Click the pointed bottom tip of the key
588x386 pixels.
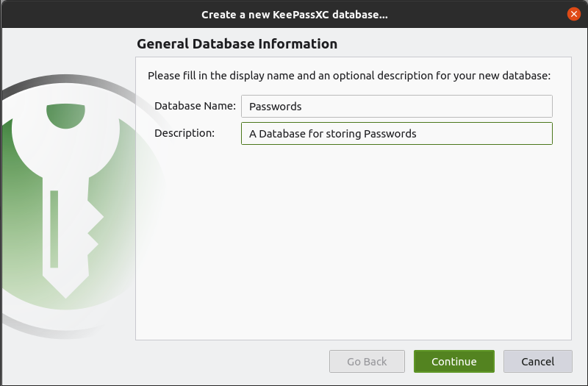(67, 291)
